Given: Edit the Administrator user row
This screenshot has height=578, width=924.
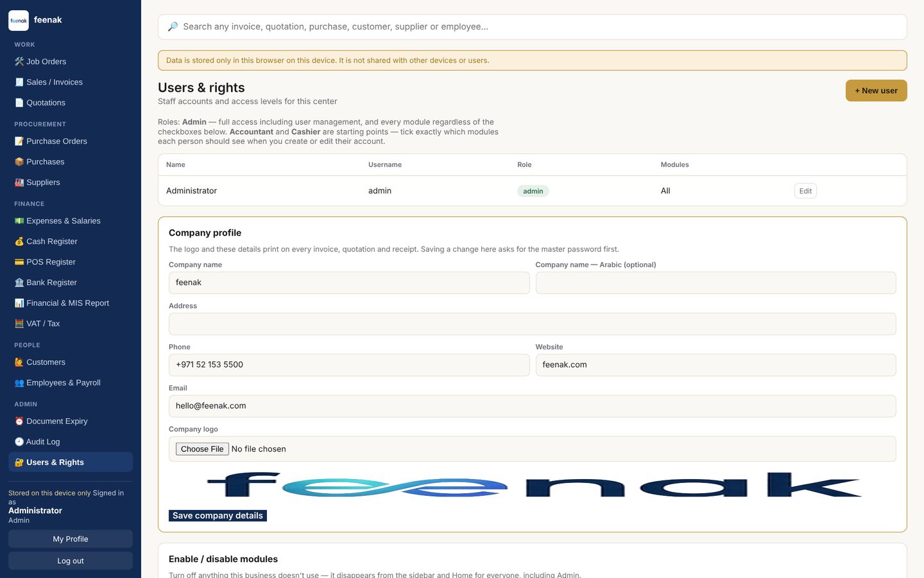Looking at the screenshot, I should pos(805,191).
